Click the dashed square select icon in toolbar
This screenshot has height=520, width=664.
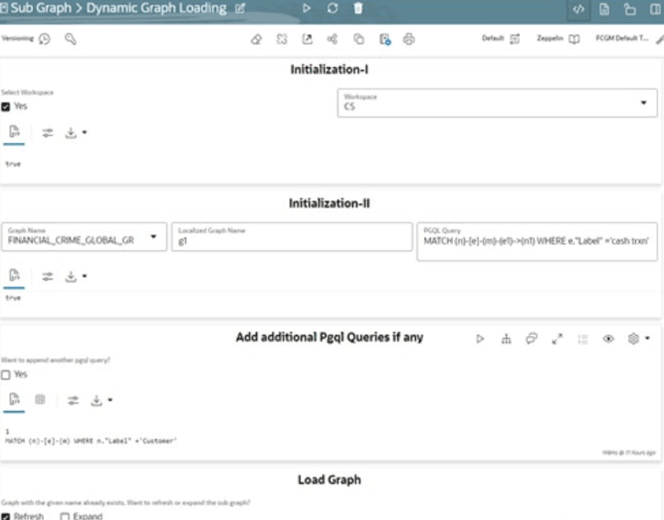[282, 39]
